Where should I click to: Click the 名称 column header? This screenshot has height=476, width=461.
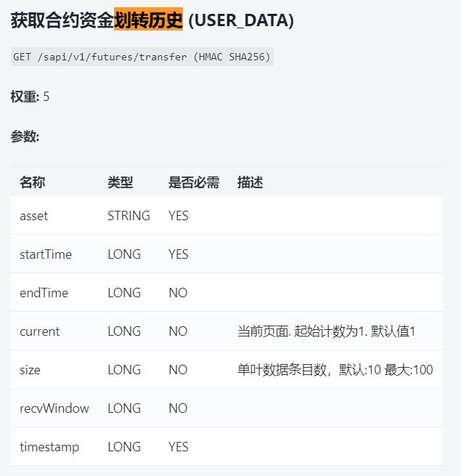click(x=32, y=182)
